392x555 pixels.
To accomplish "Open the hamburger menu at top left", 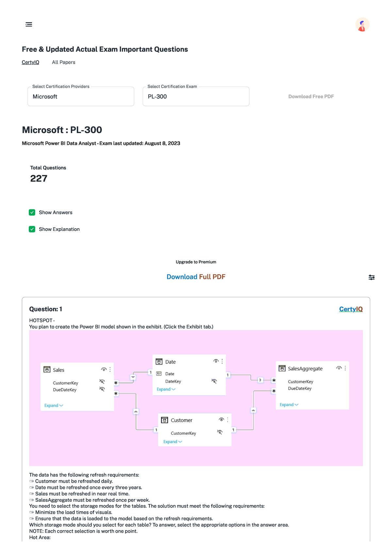I will tap(29, 25).
